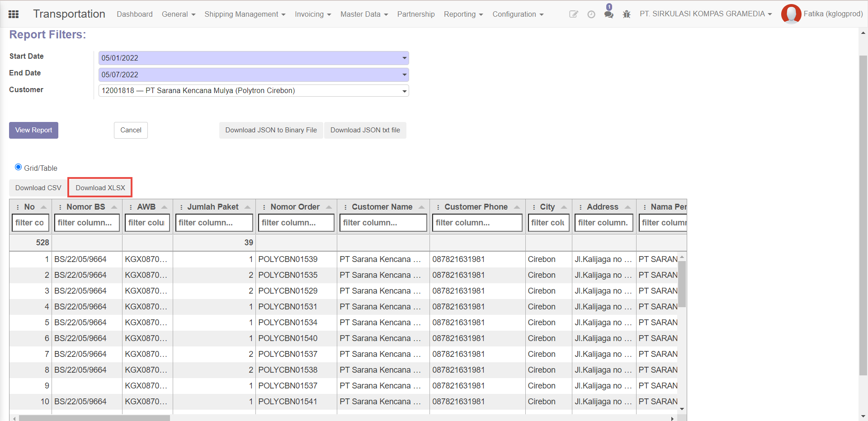
Task: Expand the Configuration menu
Action: tap(518, 14)
